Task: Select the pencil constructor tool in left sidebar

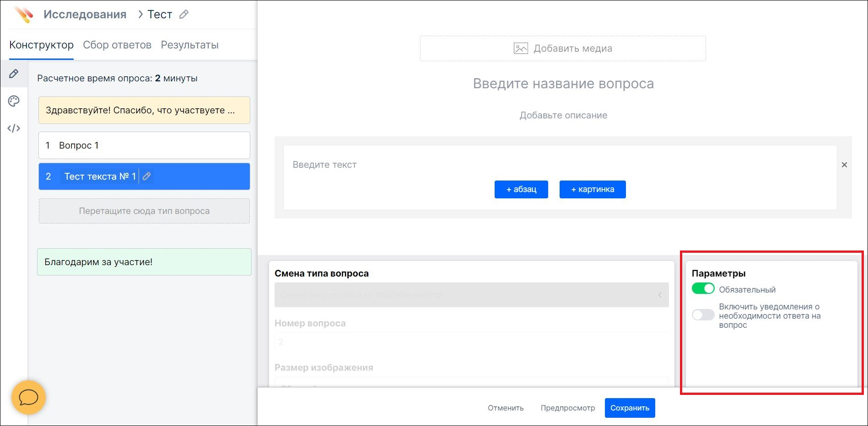Action: click(14, 74)
